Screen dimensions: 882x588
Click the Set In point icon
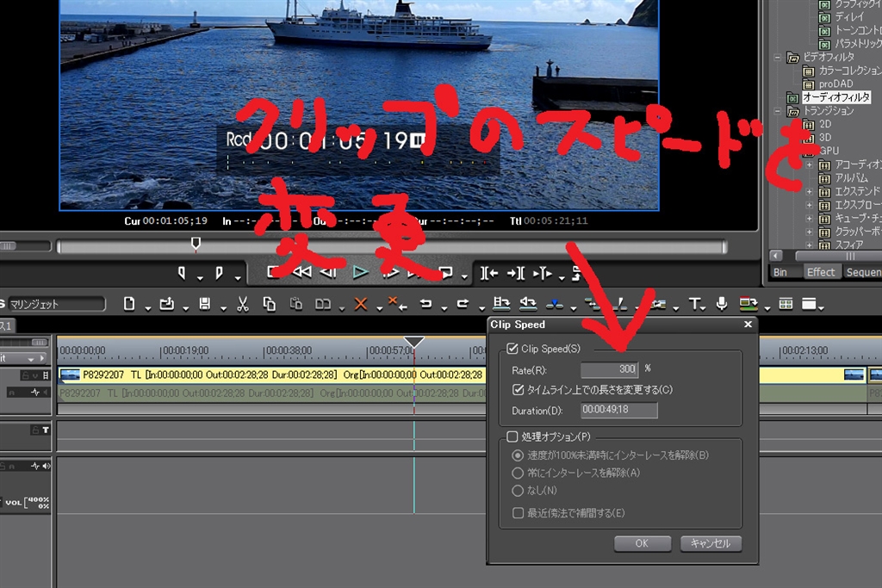click(182, 273)
